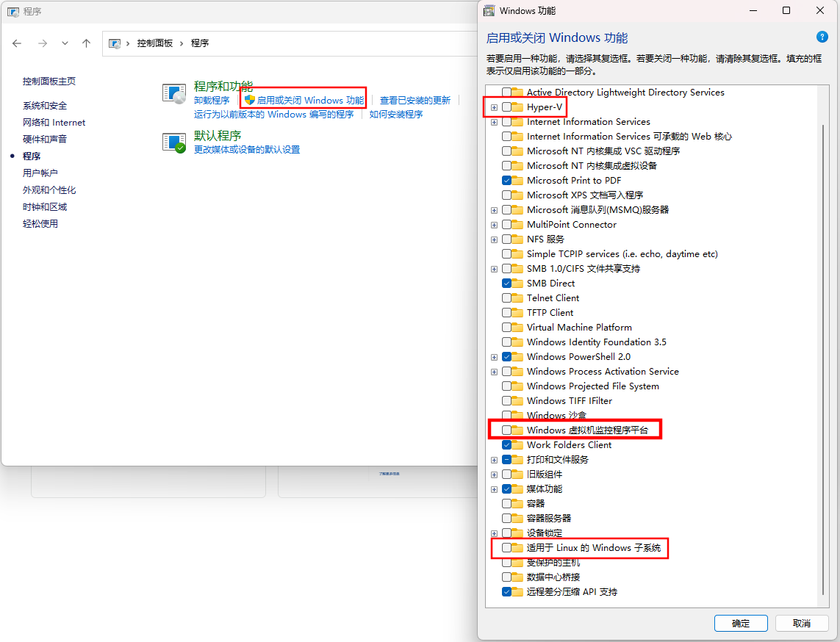This screenshot has width=840, height=642.
Task: Click the up-one-level arrow icon
Action: point(86,43)
